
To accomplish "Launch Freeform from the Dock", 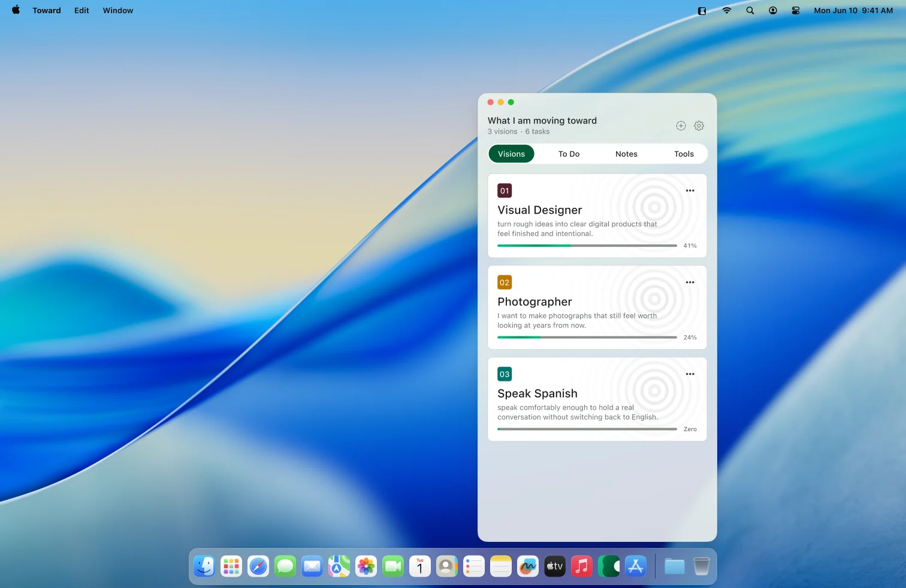I will click(x=528, y=566).
